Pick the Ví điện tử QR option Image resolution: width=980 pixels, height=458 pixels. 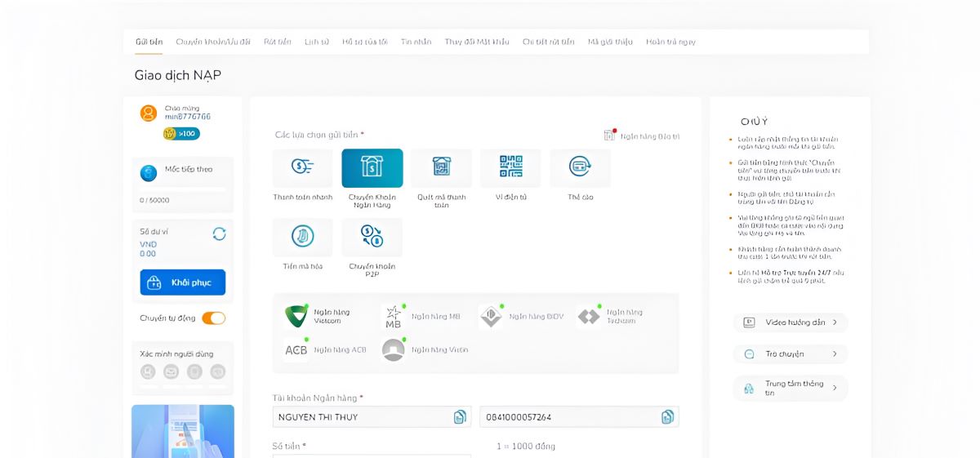pos(510,175)
